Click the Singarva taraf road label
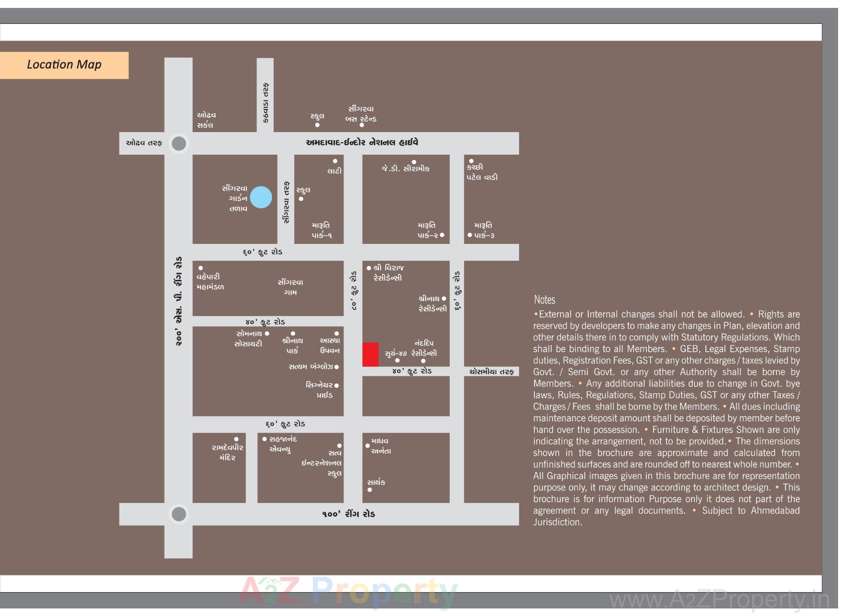 285,200
